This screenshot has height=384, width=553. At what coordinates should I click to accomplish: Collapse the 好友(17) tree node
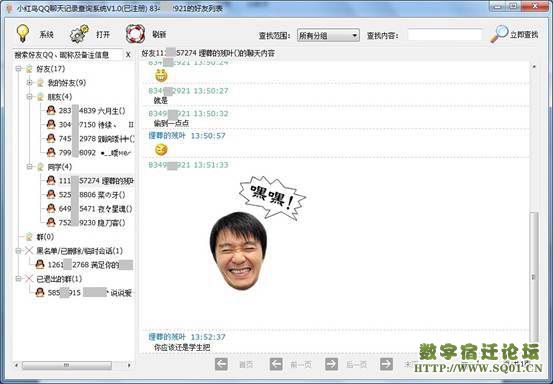click(18, 69)
